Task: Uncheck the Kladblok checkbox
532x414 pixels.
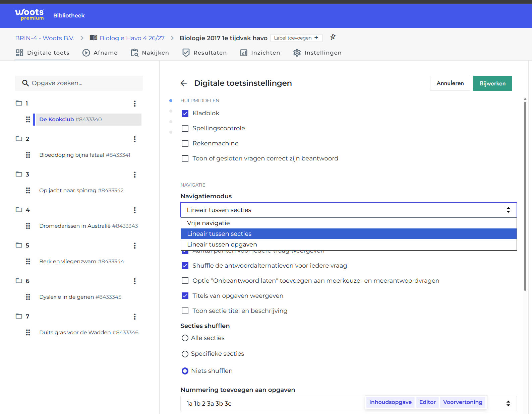Action: click(185, 113)
